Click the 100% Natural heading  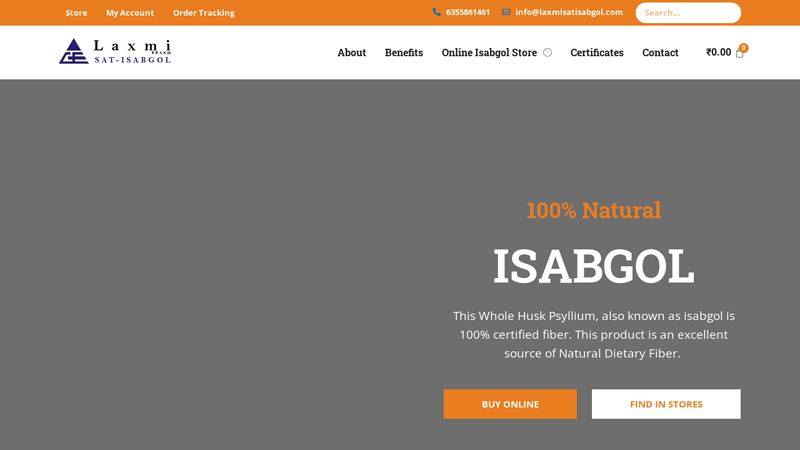[x=594, y=210]
